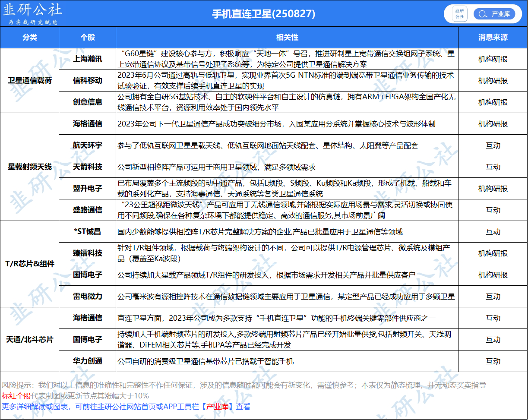This screenshot has width=528, height=420.
Task: Open stock 上海瀚讯
Action: (x=87, y=59)
